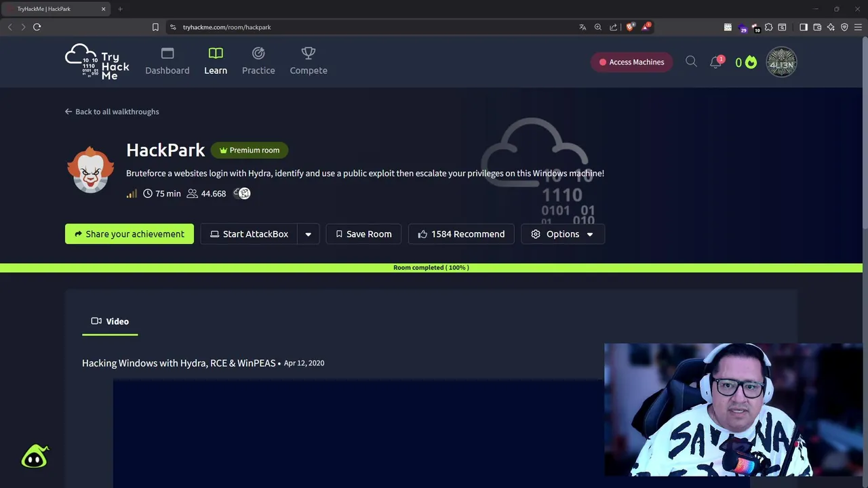The image size is (868, 488).
Task: Click the zoom magnifier in address bar
Action: click(x=598, y=27)
